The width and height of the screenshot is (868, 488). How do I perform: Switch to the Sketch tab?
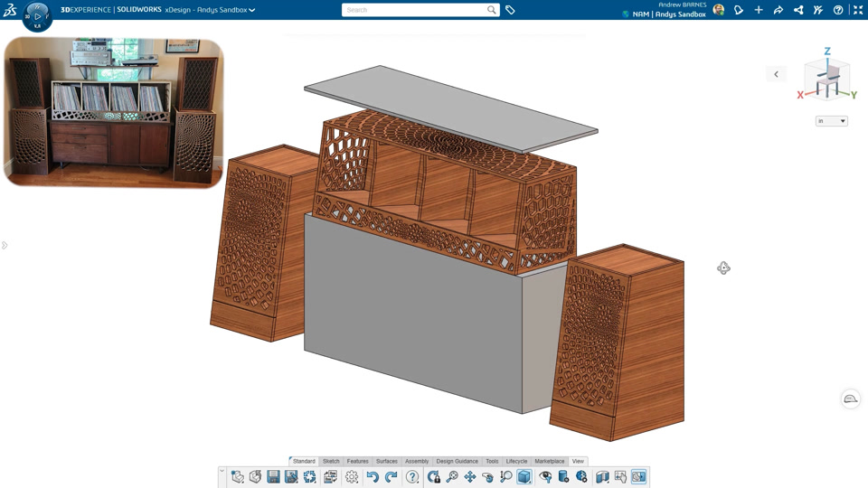[331, 461]
